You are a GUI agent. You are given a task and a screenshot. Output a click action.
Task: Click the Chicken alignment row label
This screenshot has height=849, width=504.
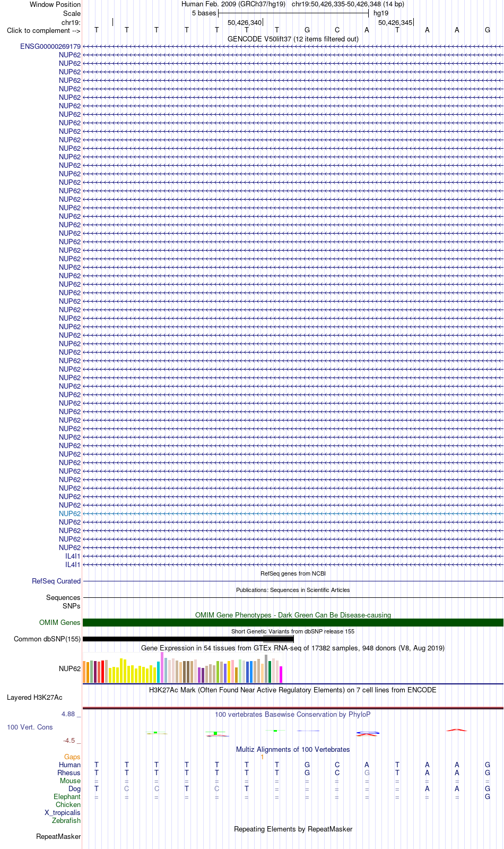[68, 805]
